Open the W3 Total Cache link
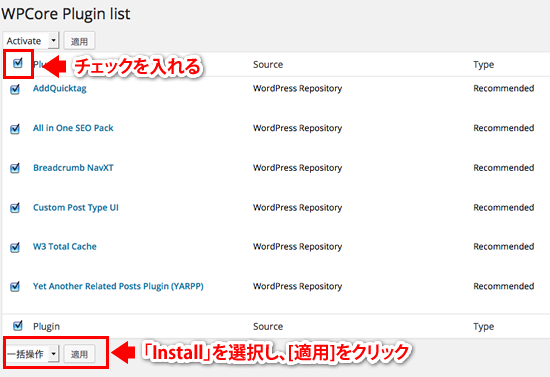This screenshot has width=550, height=377. click(x=65, y=247)
